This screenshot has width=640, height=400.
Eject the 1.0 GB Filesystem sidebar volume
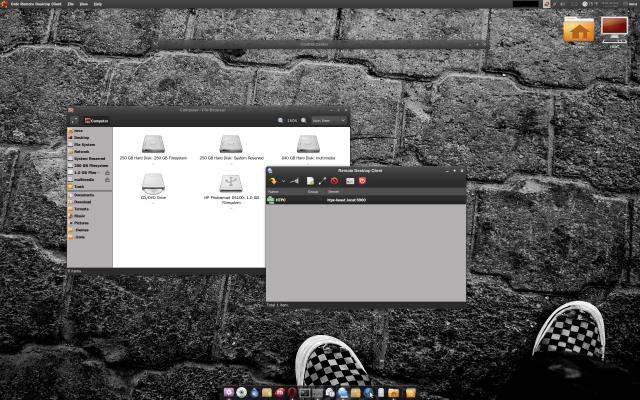pyautogui.click(x=107, y=173)
